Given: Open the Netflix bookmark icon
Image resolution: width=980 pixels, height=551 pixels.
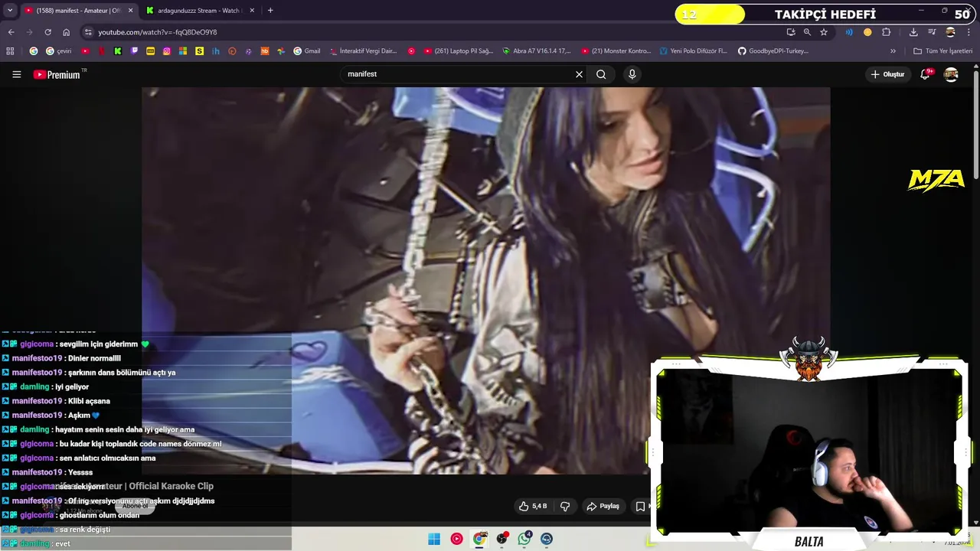Looking at the screenshot, I should pos(101,51).
